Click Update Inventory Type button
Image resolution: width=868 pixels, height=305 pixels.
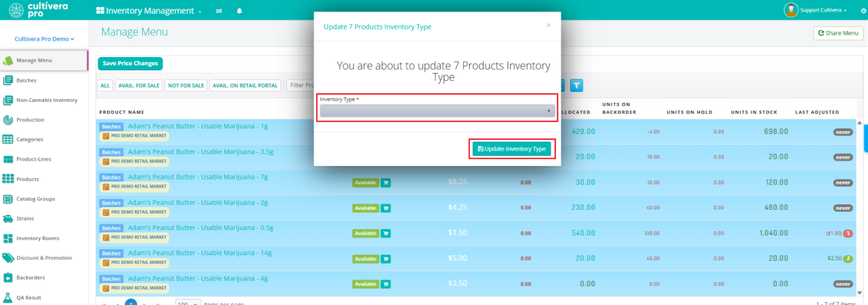point(511,149)
